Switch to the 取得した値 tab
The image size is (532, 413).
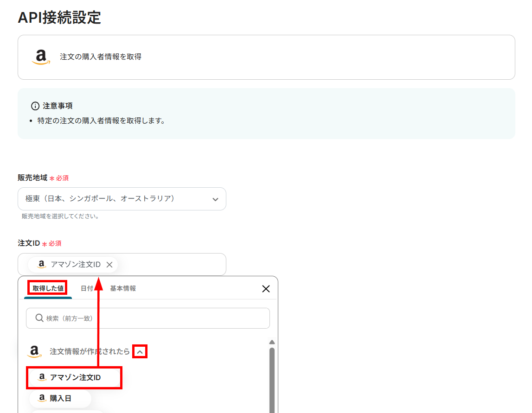click(48, 288)
